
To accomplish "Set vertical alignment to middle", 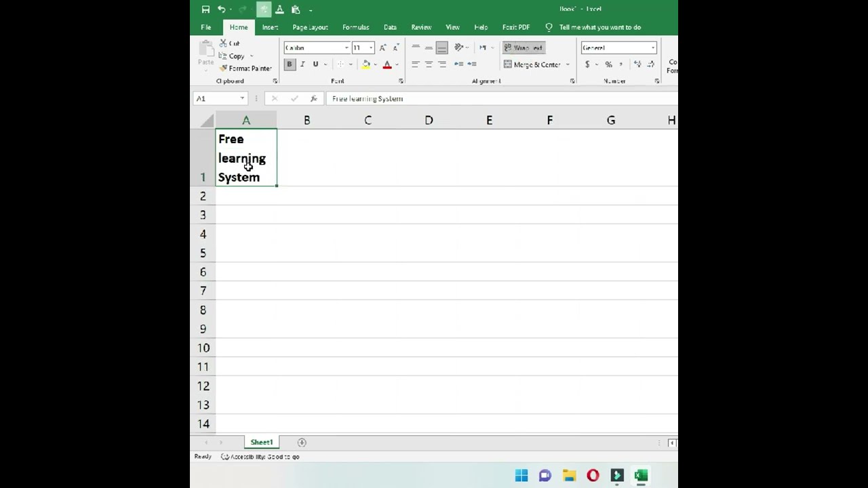I will click(429, 47).
